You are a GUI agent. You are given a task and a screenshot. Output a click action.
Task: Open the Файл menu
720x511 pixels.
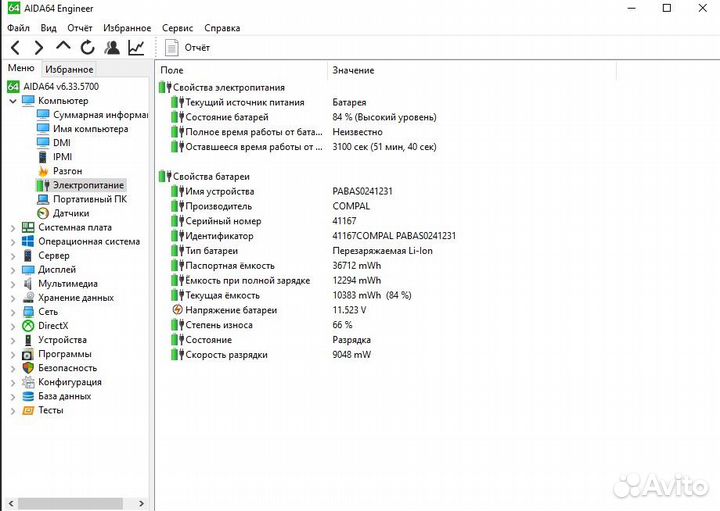[x=18, y=28]
